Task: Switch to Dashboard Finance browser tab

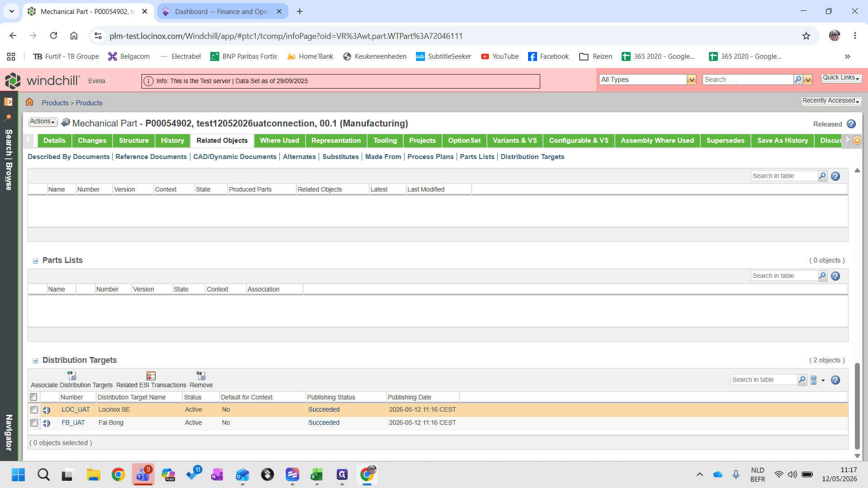Action: (222, 11)
